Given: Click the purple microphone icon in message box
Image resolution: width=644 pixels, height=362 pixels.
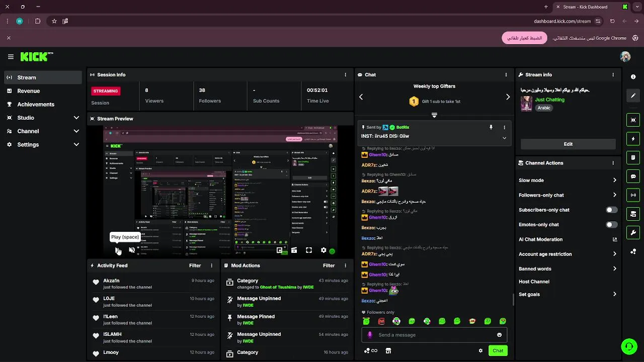Looking at the screenshot, I should 370,335.
